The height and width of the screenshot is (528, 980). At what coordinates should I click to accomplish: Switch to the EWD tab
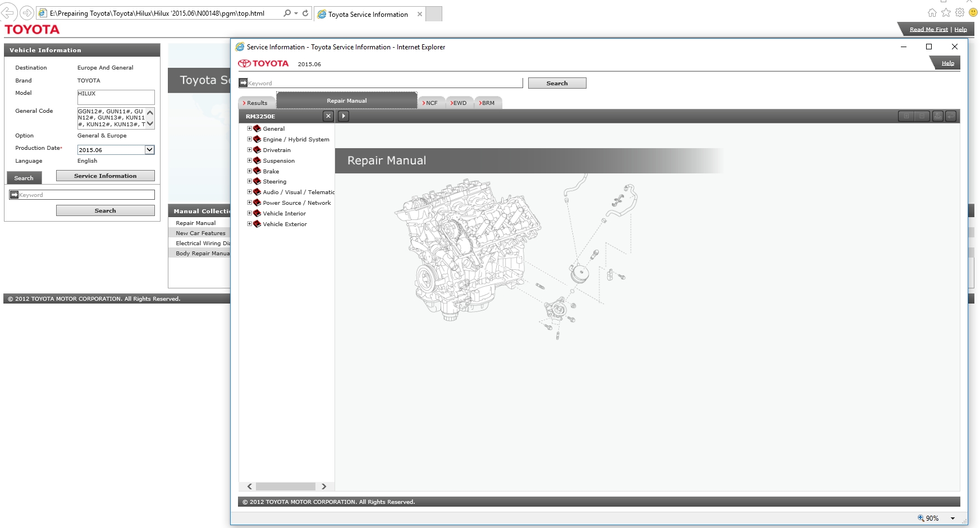(460, 103)
